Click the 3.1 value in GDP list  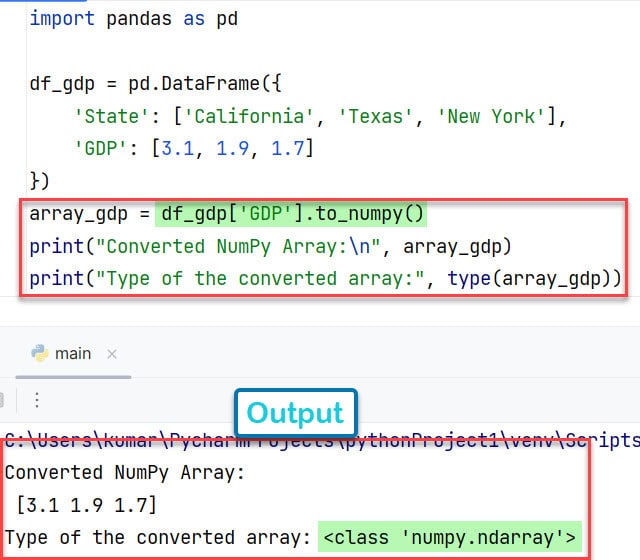pos(178,148)
